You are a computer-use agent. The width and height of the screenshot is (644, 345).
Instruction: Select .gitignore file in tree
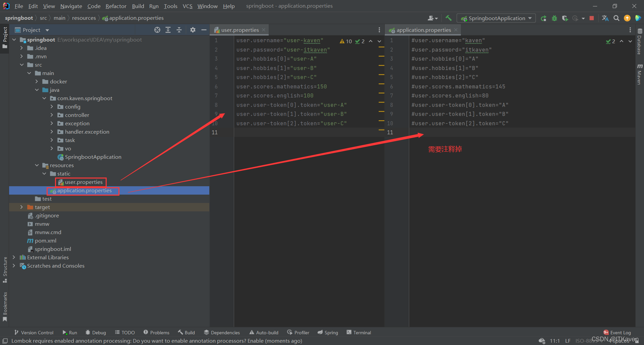click(x=44, y=215)
